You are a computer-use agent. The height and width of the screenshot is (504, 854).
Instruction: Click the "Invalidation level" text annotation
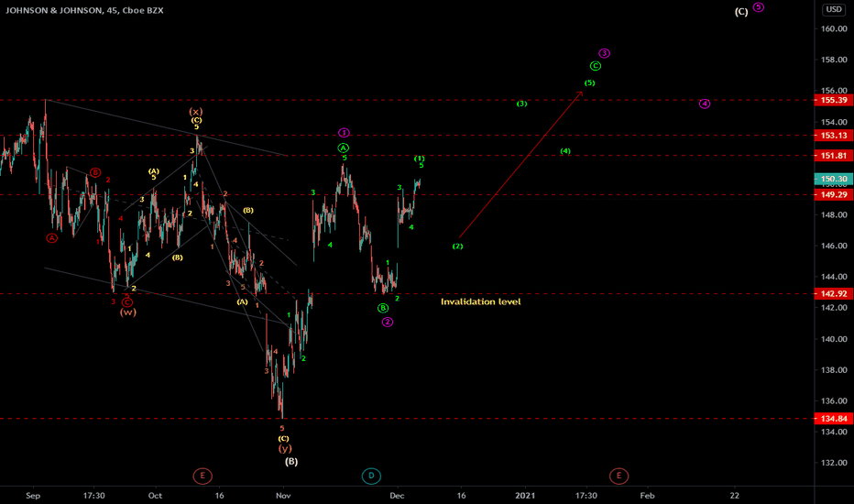click(480, 301)
